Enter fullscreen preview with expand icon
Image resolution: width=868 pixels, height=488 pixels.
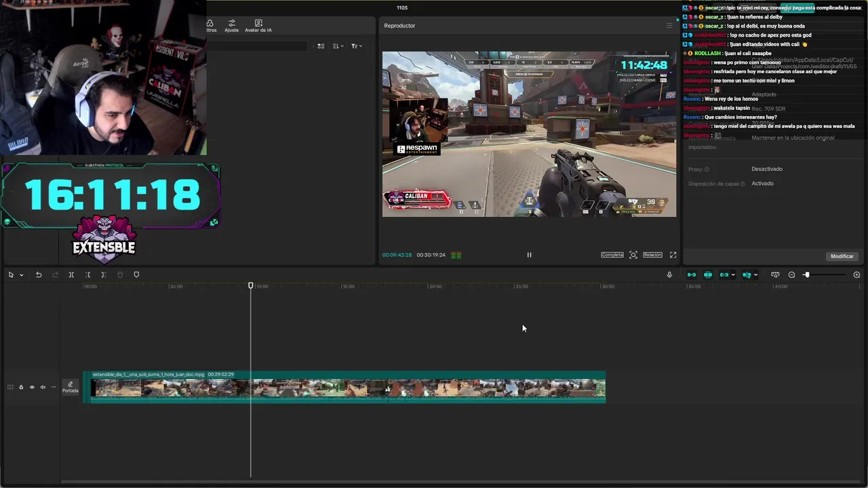673,255
